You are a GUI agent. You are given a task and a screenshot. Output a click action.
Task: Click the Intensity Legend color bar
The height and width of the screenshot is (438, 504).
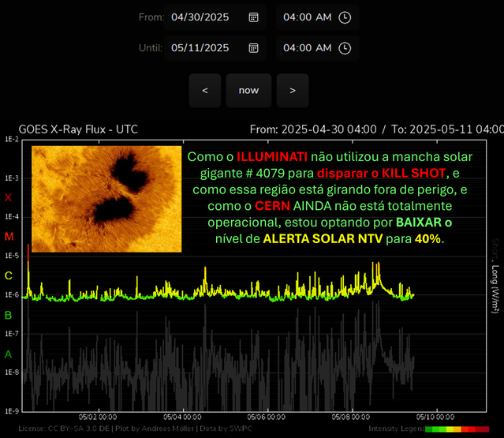[x=457, y=429]
